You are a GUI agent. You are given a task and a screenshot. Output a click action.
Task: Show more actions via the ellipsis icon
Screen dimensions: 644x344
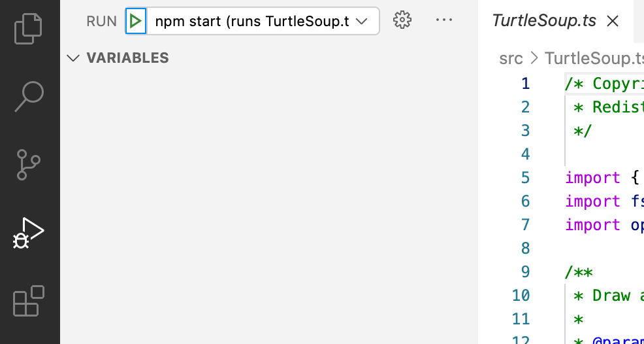pyautogui.click(x=444, y=20)
